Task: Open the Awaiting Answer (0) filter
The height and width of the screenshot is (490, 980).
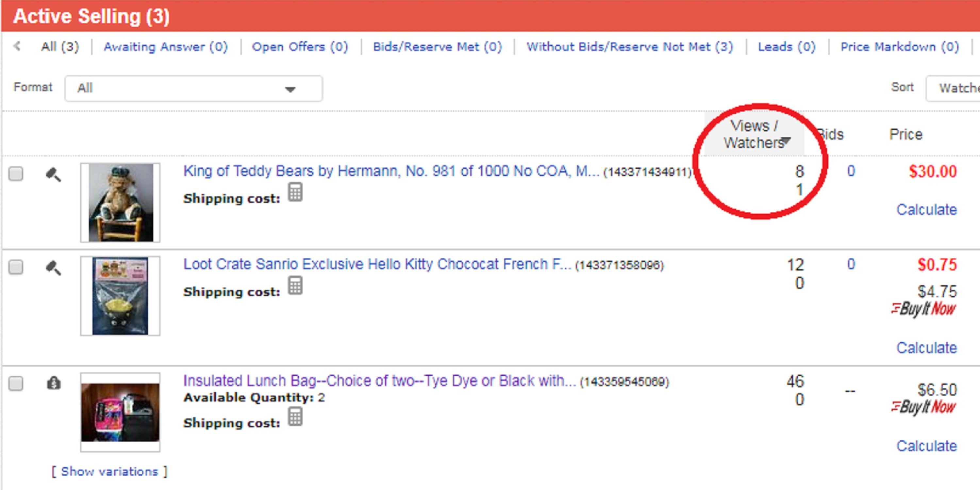Action: (x=166, y=47)
